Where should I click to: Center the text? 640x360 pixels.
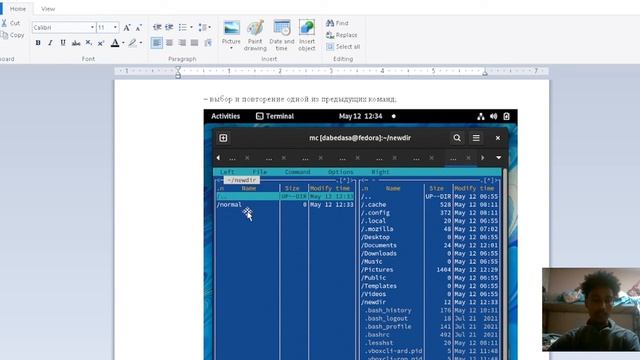pyautogui.click(x=169, y=42)
